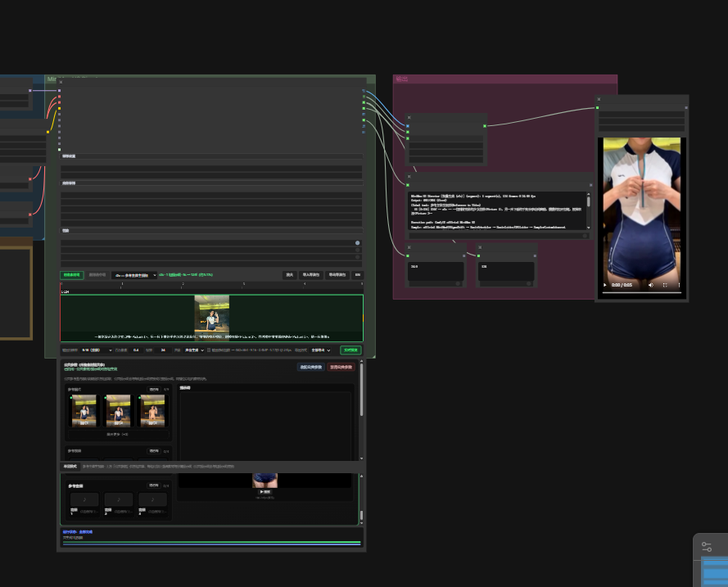Collapse the node showing the log text
Screen dimensions: 728x587
pos(409,176)
